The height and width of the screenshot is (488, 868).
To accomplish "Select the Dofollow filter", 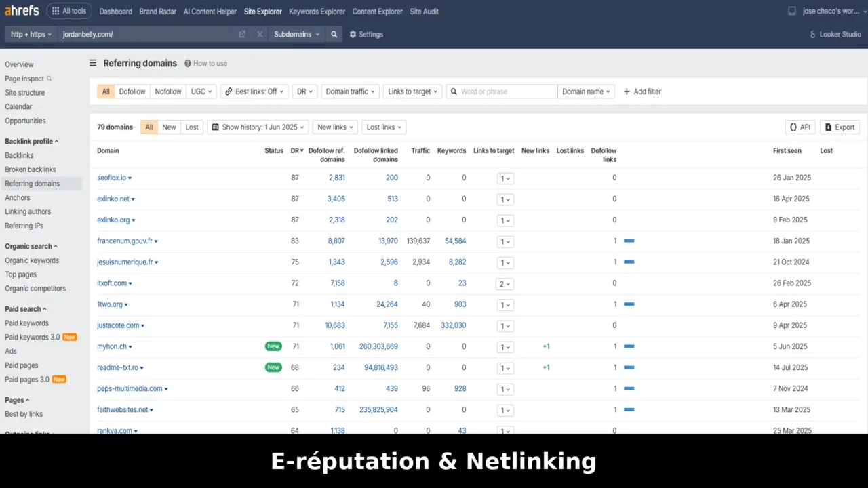I will pos(132,91).
